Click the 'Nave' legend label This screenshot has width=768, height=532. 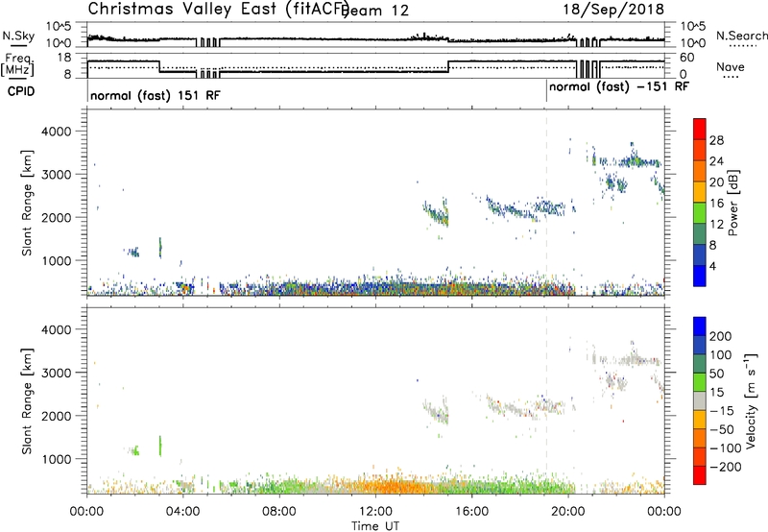click(x=731, y=67)
